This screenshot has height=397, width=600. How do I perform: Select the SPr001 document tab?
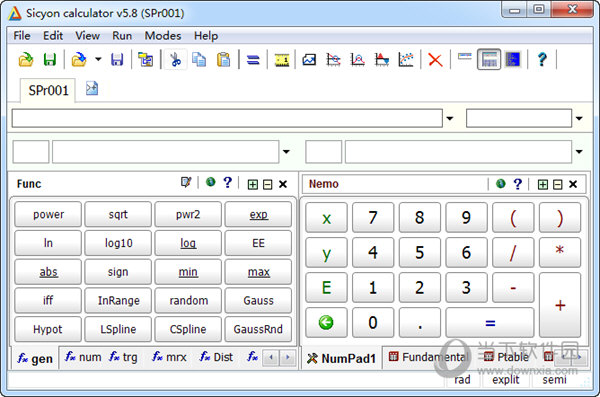point(48,90)
